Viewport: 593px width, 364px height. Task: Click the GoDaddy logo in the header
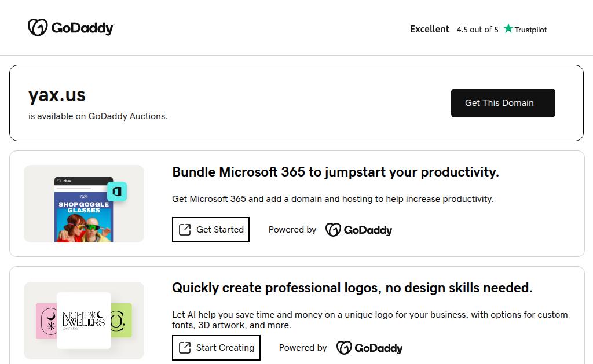tap(71, 27)
